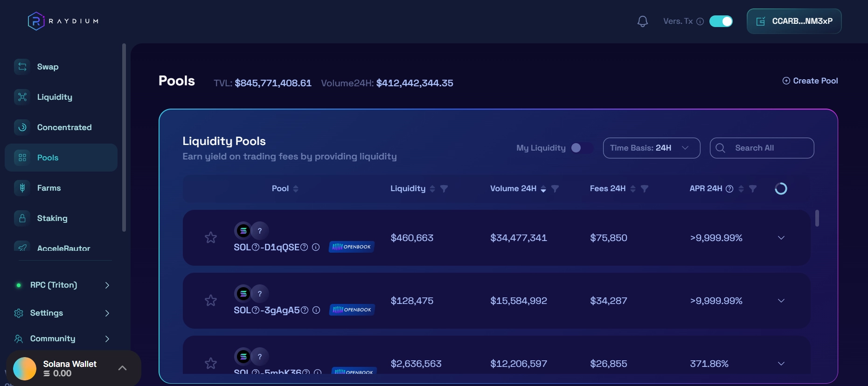868x386 pixels.
Task: Select the $34,287 fees value
Action: point(609,301)
